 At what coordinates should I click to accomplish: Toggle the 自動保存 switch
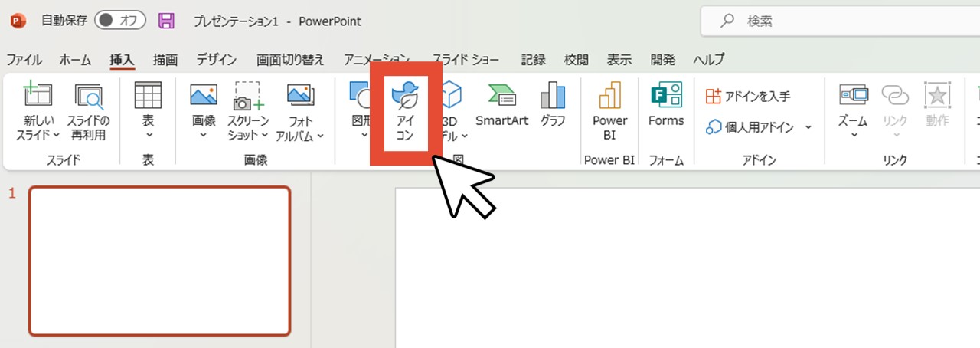coord(119,21)
